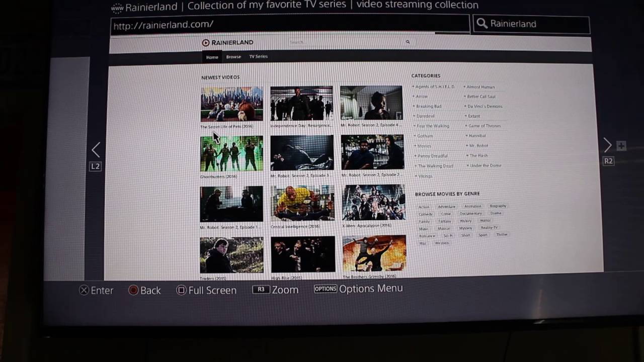Open the Game of Thrones category
The image size is (644, 362).
tap(485, 126)
